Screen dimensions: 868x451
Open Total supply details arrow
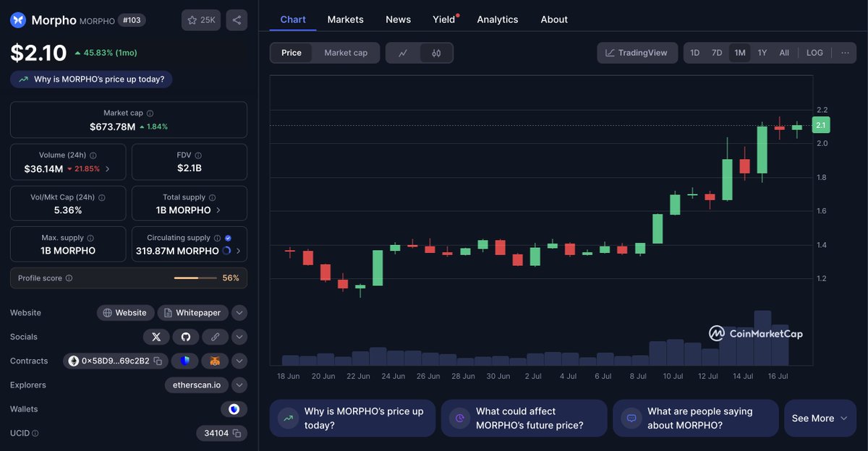pos(218,210)
